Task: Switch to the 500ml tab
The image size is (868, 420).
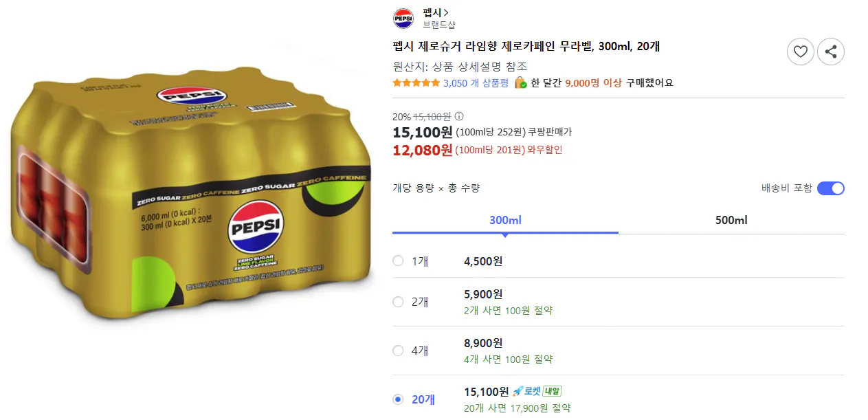Action: tap(731, 220)
